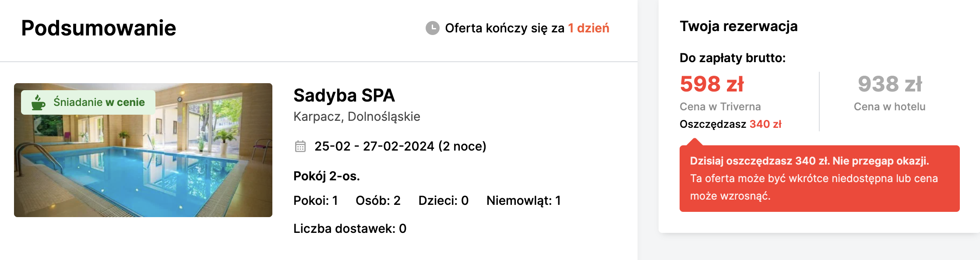This screenshot has height=260, width=980.
Task: Click the "Dzieci: 0" children count
Action: (443, 200)
